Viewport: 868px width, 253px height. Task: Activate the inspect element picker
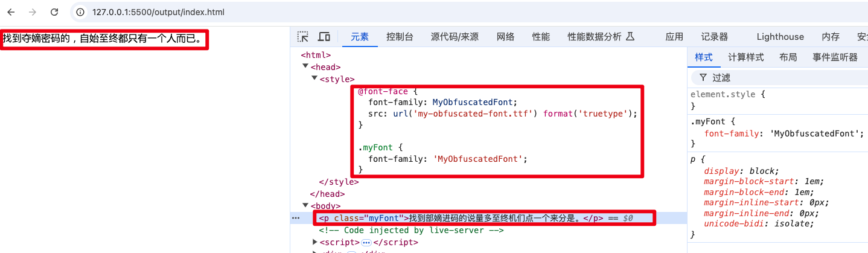pos(304,37)
